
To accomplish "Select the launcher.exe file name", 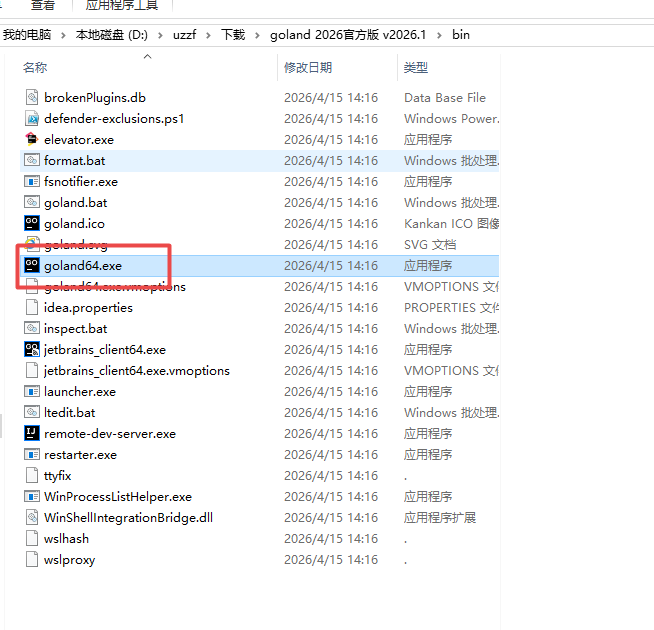I will point(80,392).
